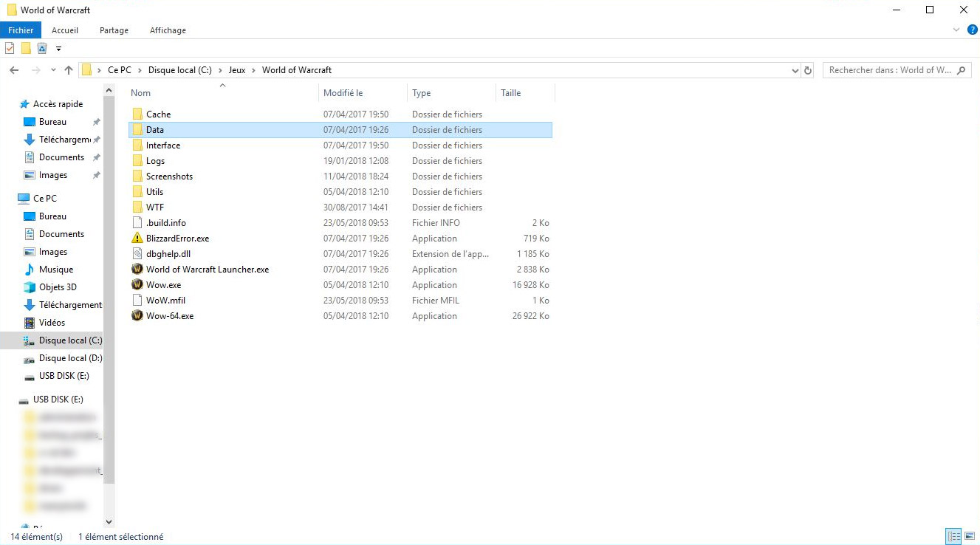Open Vidéos in the navigation pane
Viewport: 980px width, 545px height.
52,323
